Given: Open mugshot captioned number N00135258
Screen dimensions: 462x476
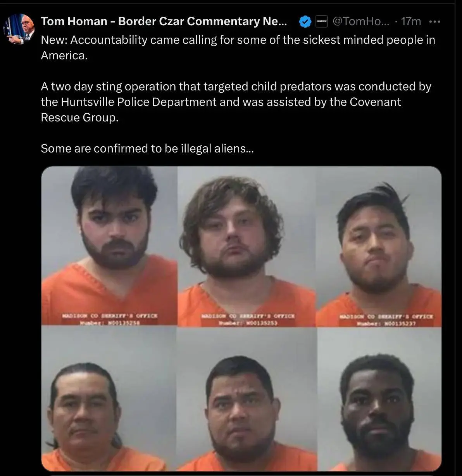Looking at the screenshot, I should pos(109,246).
